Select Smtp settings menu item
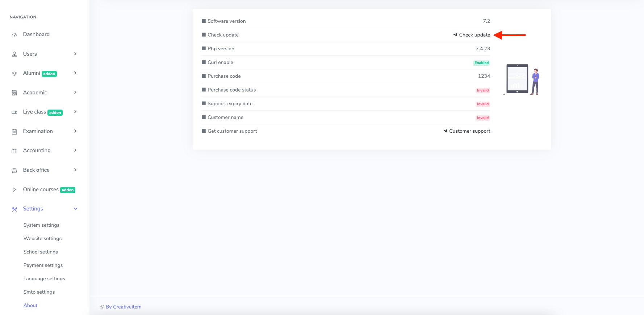This screenshot has width=644, height=315. point(39,292)
